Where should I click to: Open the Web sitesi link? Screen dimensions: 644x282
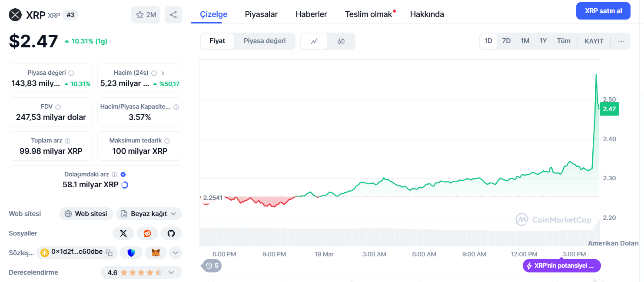[86, 214]
